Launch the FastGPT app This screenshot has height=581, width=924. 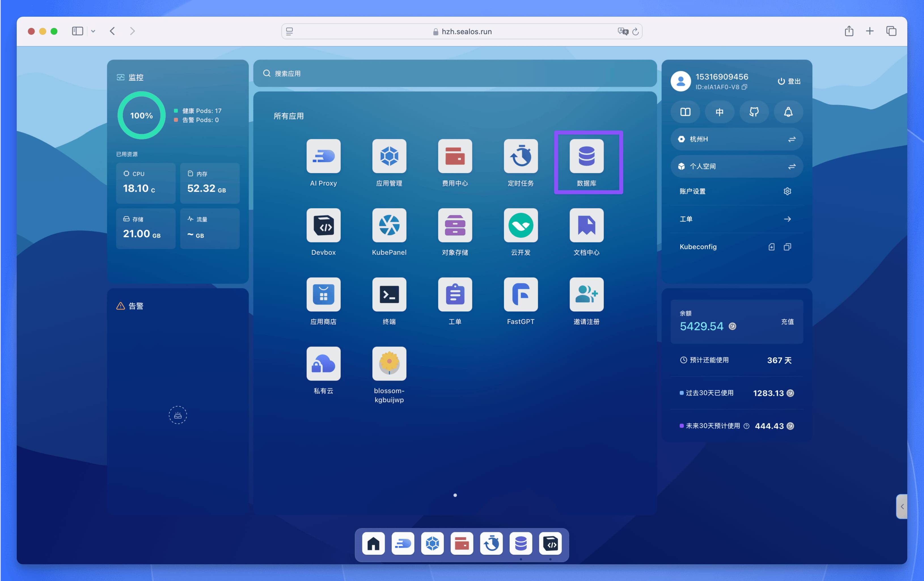520,295
